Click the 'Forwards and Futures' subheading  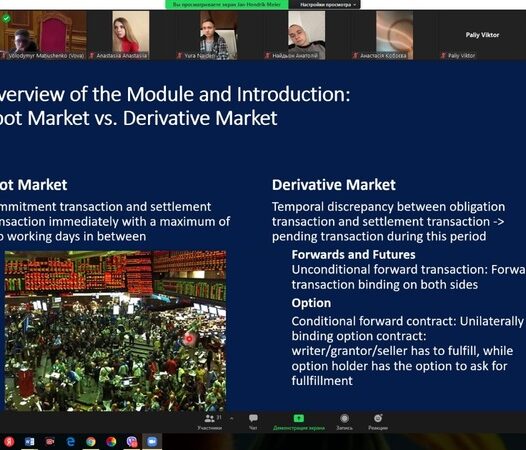(354, 255)
